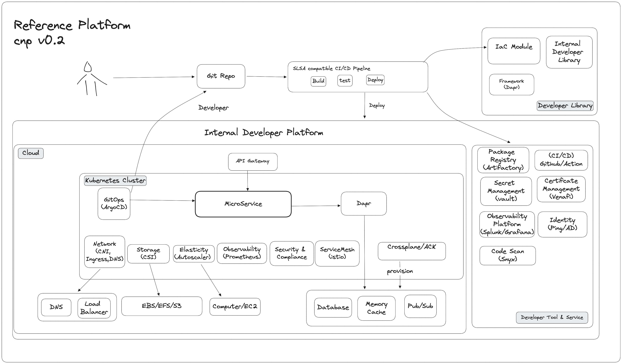Select the Secret Management (vault) box

click(506, 191)
